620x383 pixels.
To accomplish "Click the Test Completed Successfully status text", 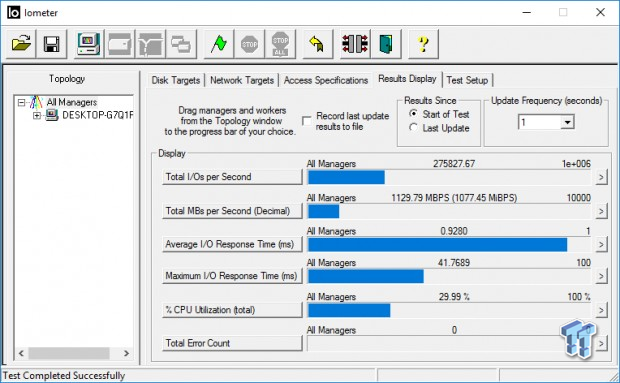I will (64, 375).
